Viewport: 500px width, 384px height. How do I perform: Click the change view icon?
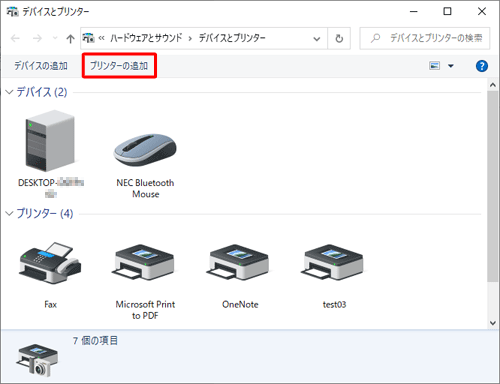pyautogui.click(x=434, y=66)
